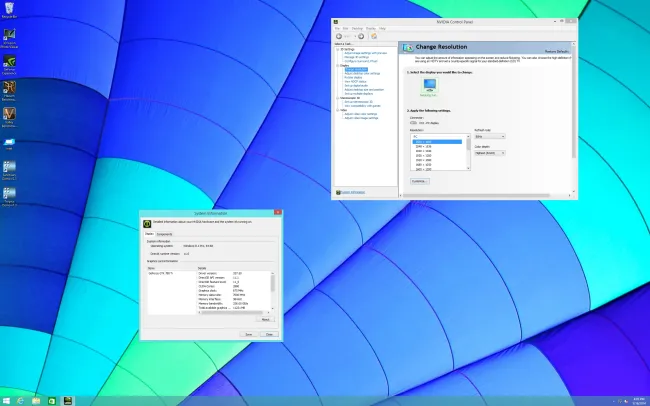
Task: Open the Help menu in NVIDIA Control Panel
Action: click(x=382, y=29)
